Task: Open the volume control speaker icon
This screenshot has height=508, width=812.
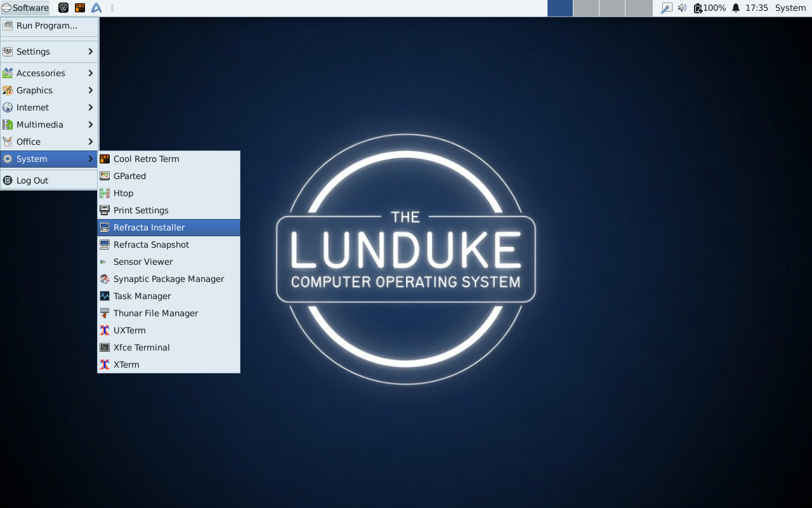Action: 683,8
